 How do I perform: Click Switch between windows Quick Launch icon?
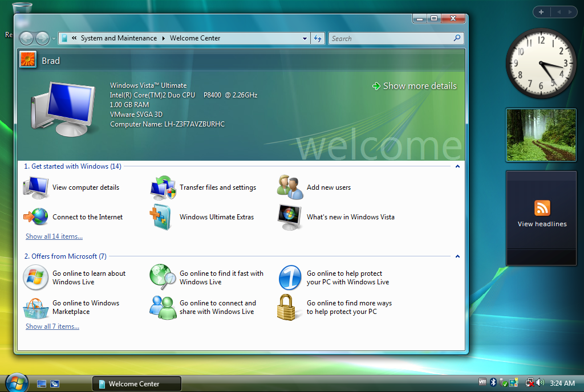click(55, 384)
